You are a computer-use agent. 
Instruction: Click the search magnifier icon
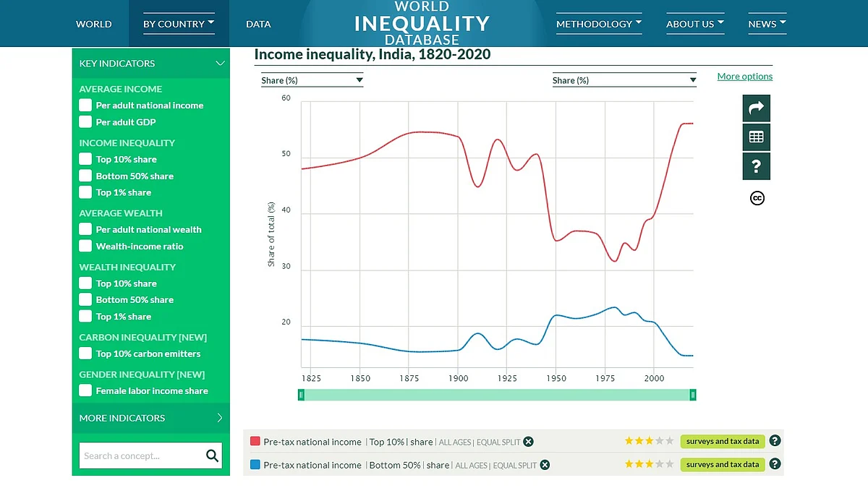pos(212,455)
